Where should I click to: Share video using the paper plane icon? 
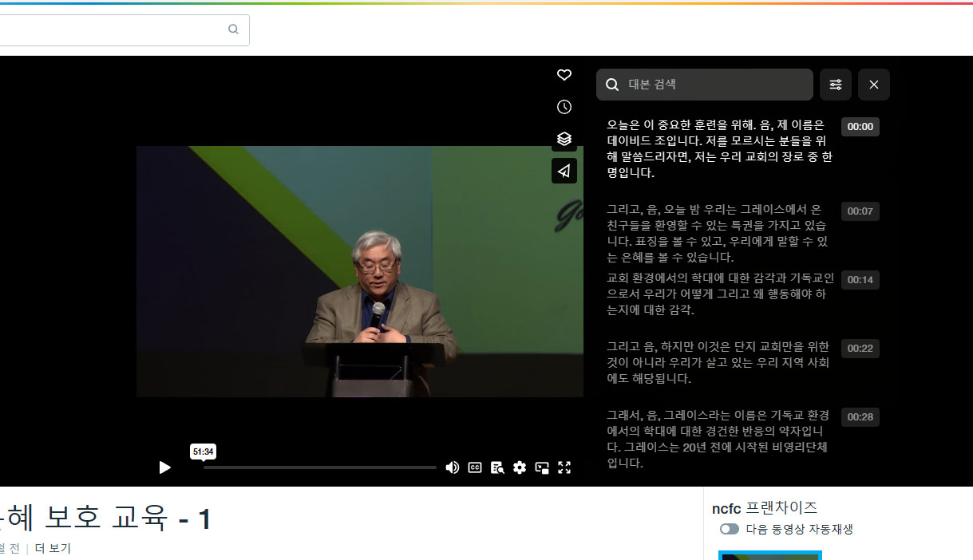point(564,171)
